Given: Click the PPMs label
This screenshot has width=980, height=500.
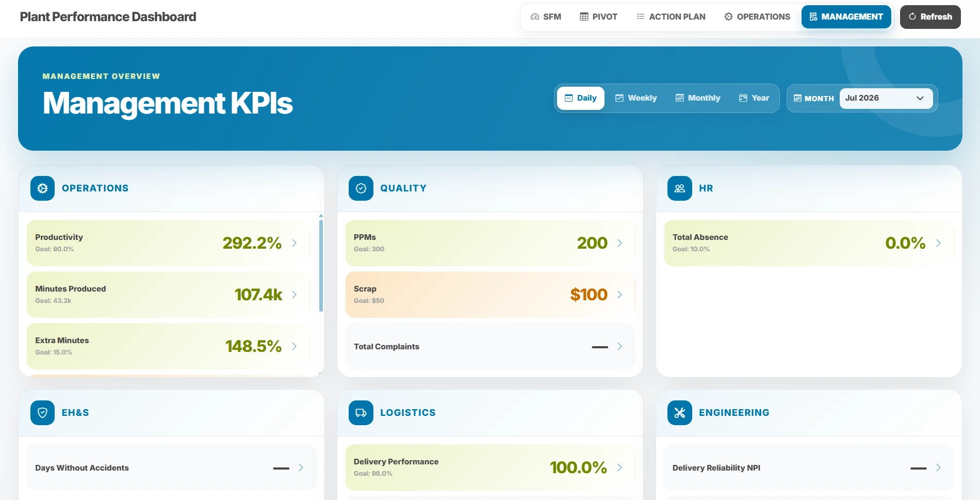Looking at the screenshot, I should point(365,237).
